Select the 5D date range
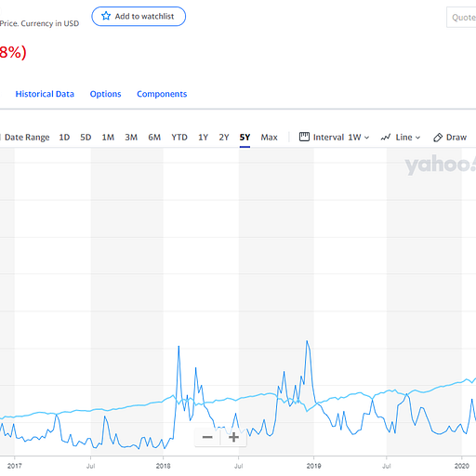The image size is (476, 476). tap(86, 138)
